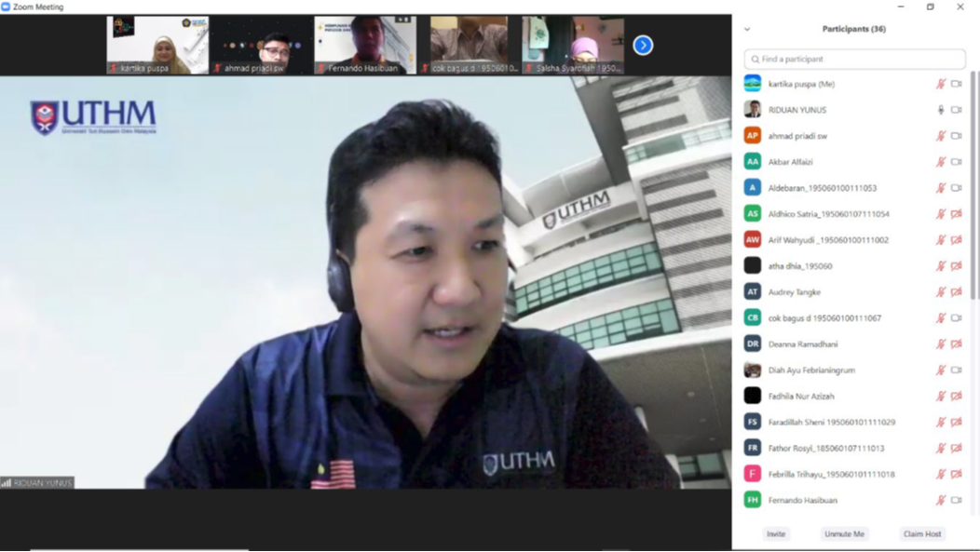Click the camera-off icon for Fathor Rosyi

click(957, 448)
